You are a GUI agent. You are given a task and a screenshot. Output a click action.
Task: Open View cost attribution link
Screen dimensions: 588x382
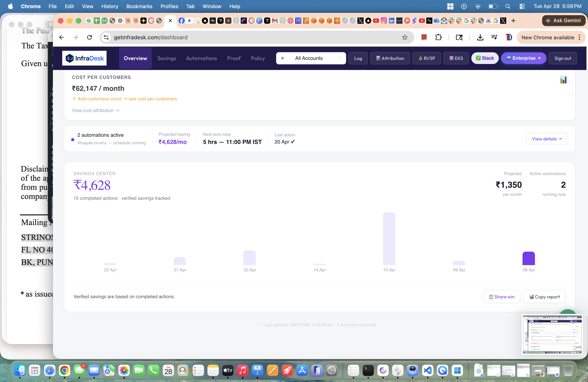(96, 110)
